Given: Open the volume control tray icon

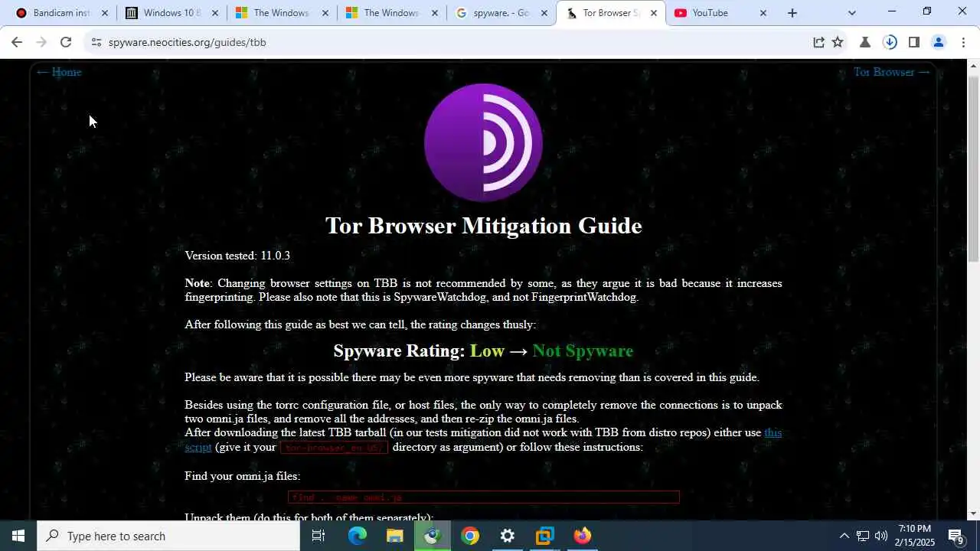Looking at the screenshot, I should (x=881, y=536).
